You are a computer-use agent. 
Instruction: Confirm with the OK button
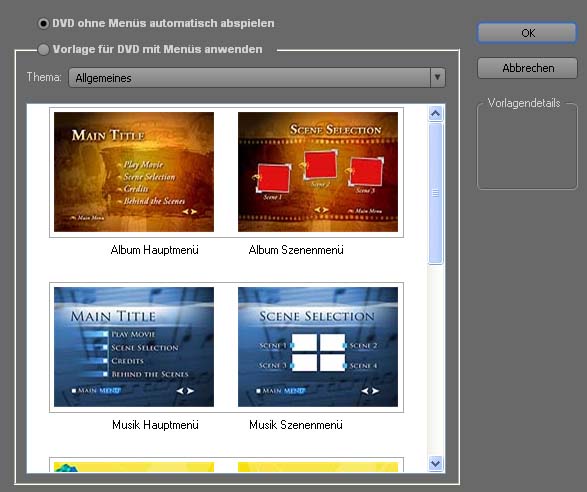pyautogui.click(x=527, y=33)
